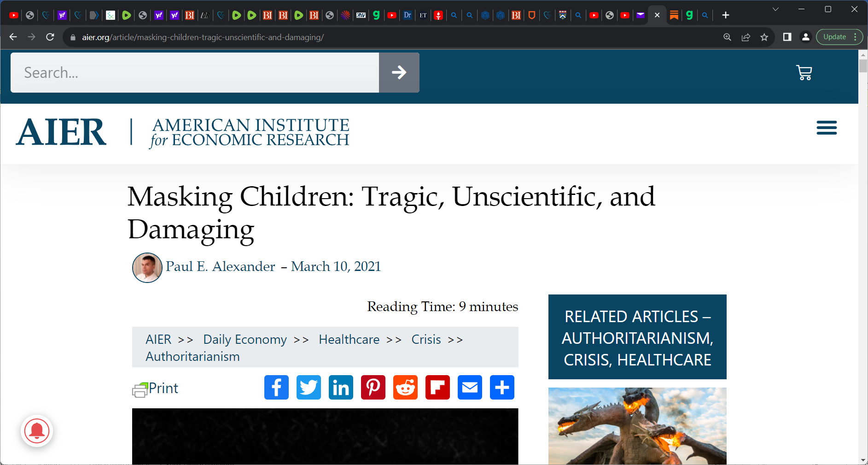Click the Related Articles heading box

(x=637, y=337)
